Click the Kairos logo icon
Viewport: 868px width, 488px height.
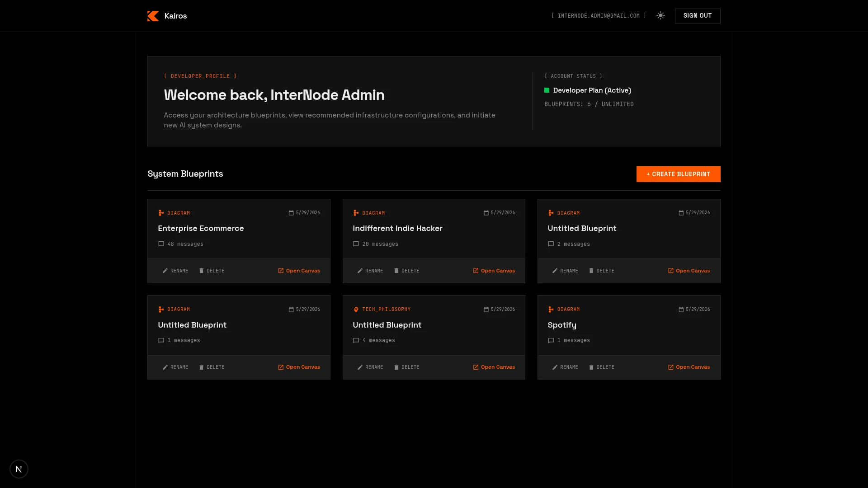pos(153,16)
